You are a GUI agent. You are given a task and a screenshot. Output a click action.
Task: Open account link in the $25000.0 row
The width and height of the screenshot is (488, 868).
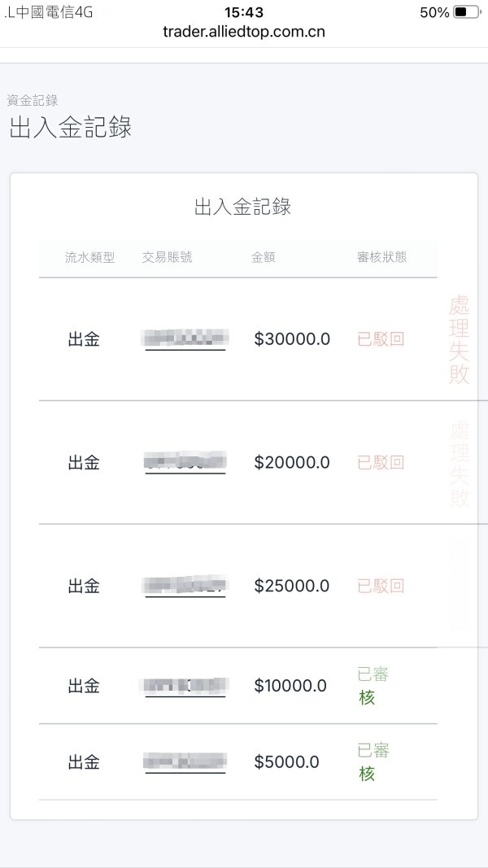[x=185, y=586]
